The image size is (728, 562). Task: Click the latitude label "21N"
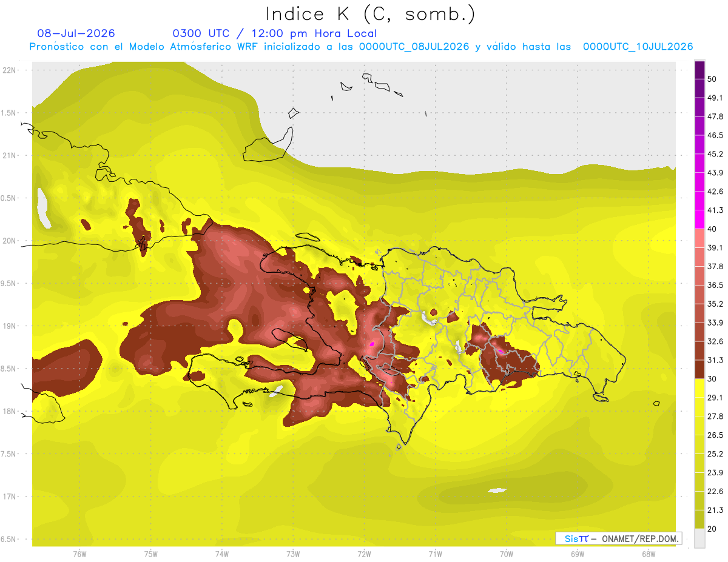(x=10, y=155)
